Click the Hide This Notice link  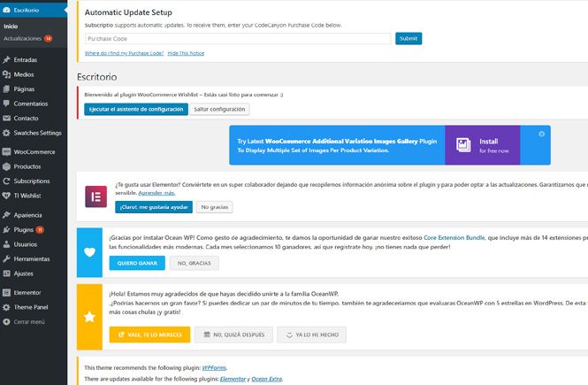pyautogui.click(x=186, y=53)
